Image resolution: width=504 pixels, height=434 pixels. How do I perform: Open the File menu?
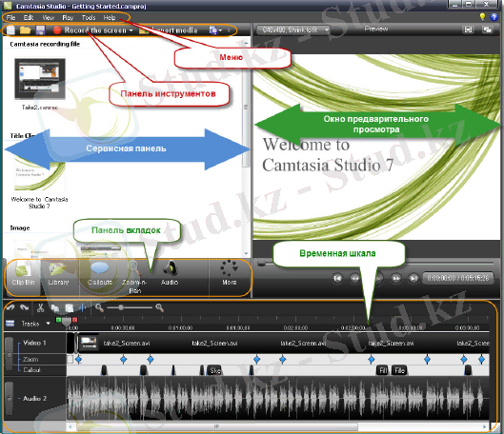tap(10, 18)
